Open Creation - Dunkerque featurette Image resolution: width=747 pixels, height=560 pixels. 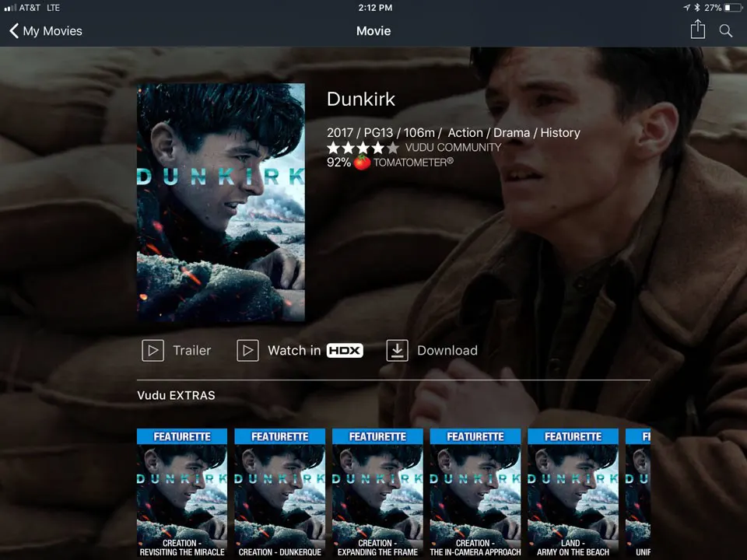click(x=279, y=493)
